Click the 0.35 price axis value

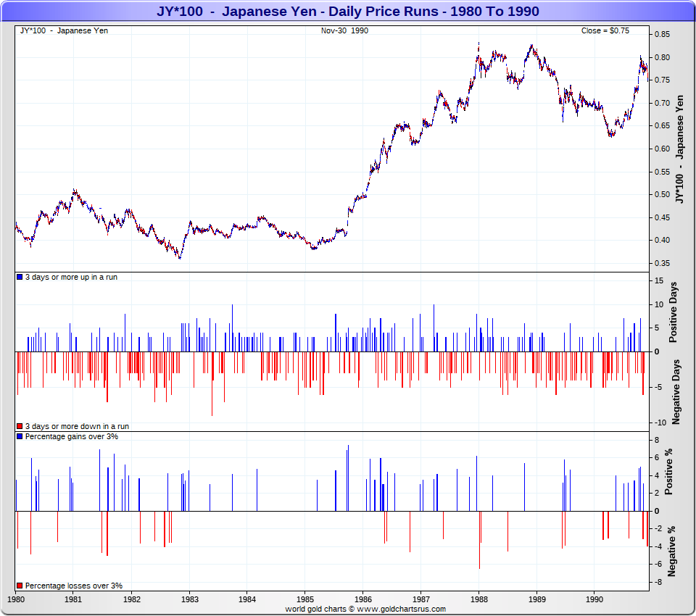click(662, 263)
